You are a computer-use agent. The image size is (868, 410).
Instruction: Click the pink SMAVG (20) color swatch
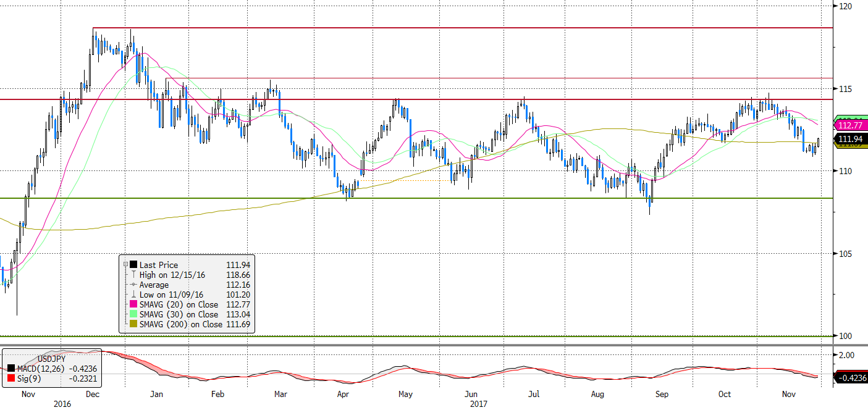click(133, 304)
